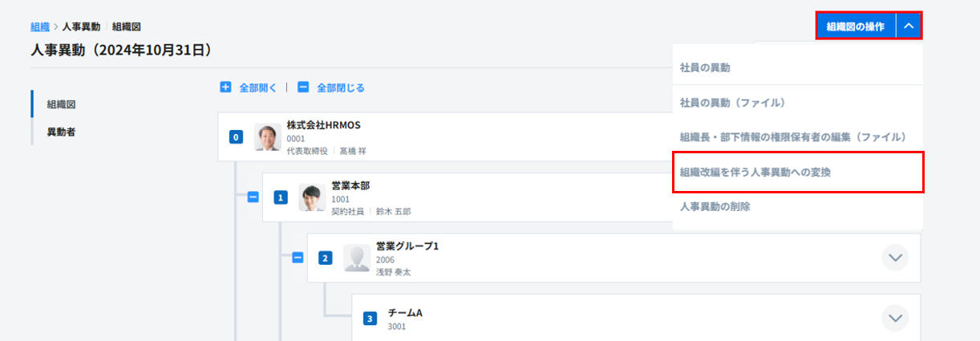980x341 pixels.
Task: Expand details chevron for 営業グループ1
Action: [x=895, y=258]
